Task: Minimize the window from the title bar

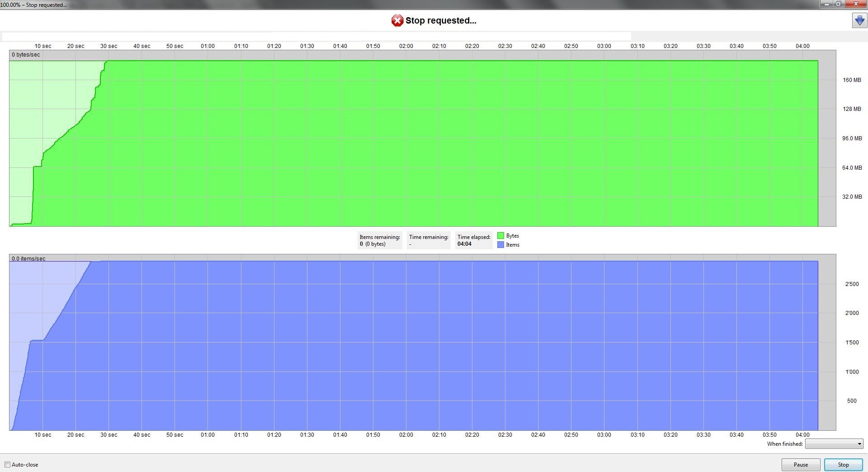Action: [x=826, y=4]
